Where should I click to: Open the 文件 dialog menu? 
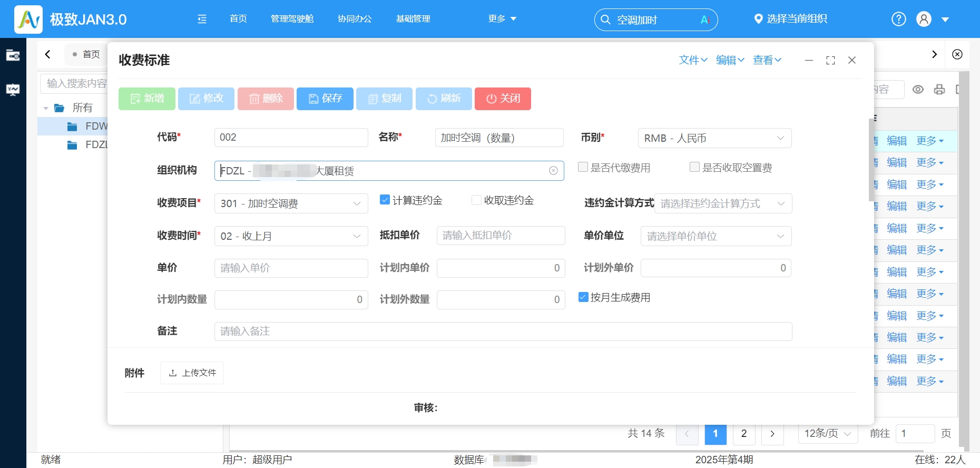pos(693,60)
